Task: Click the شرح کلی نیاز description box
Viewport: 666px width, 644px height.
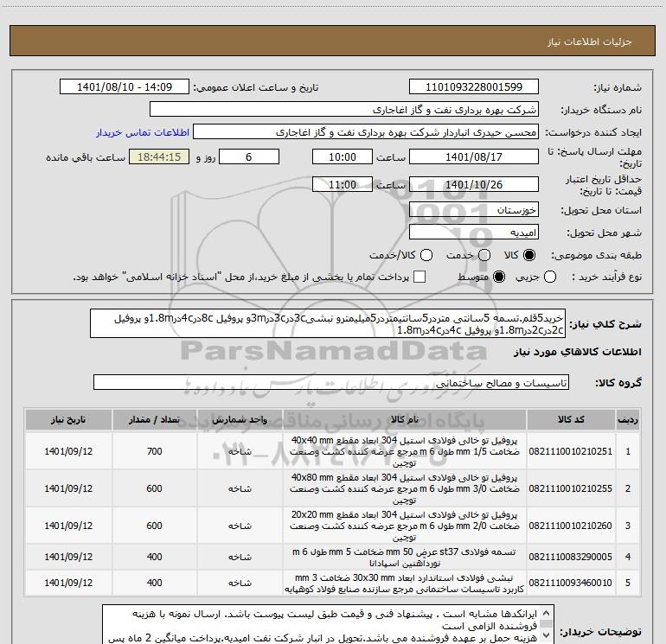Action: [328, 323]
